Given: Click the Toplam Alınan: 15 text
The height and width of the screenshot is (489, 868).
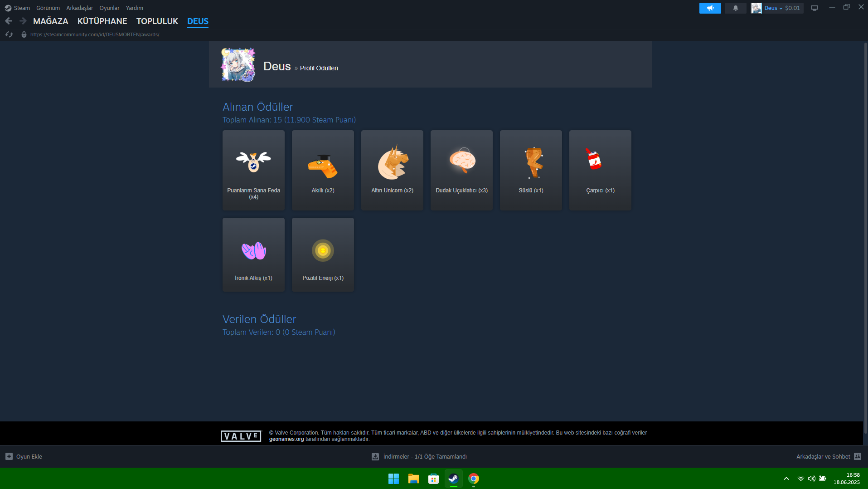Looking at the screenshot, I should pos(289,120).
